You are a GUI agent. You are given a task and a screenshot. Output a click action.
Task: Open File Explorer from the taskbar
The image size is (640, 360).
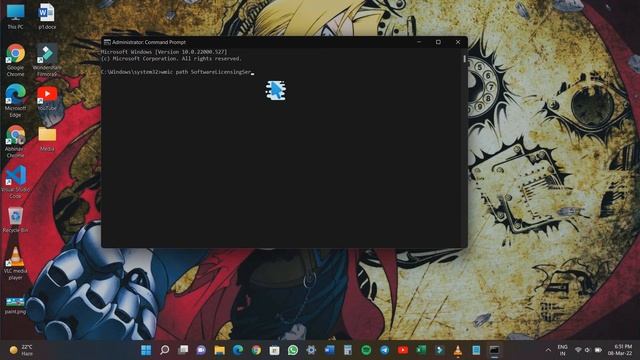point(220,350)
